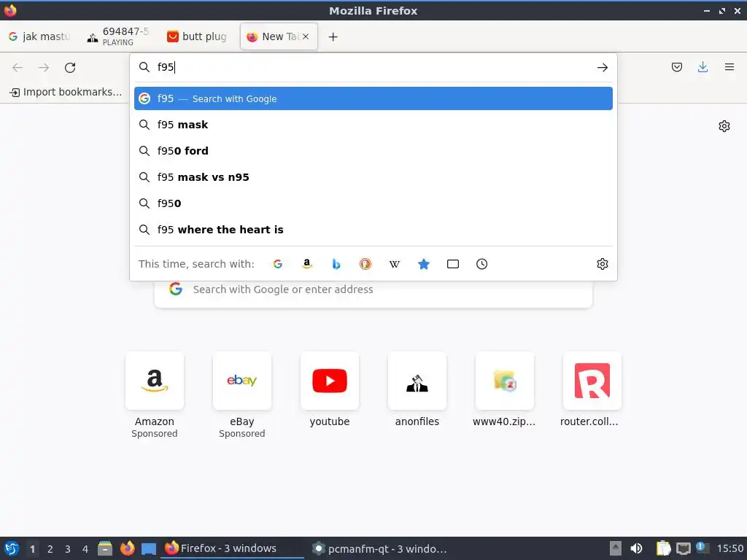Launch Firefox from taskbar quicklaunch
This screenshot has width=747, height=560.
click(x=127, y=548)
